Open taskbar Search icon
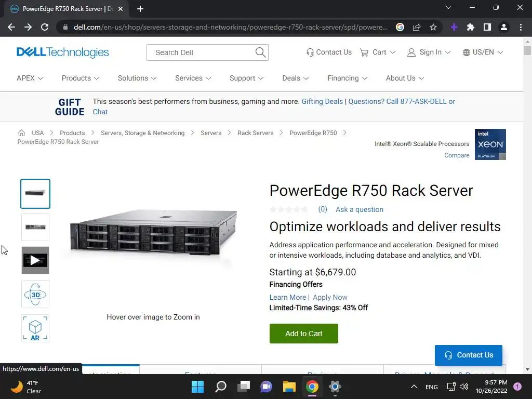 220,387
